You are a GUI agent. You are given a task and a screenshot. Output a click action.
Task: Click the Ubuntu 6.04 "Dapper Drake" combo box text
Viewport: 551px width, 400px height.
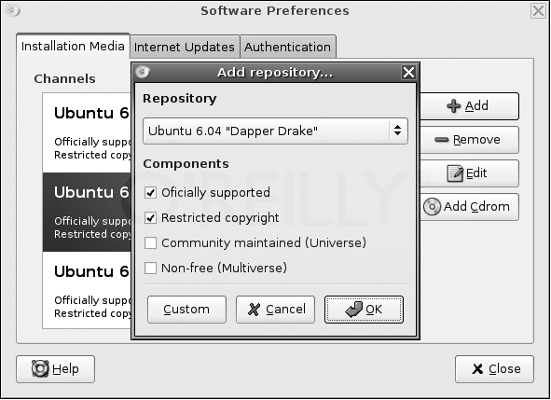click(233, 131)
